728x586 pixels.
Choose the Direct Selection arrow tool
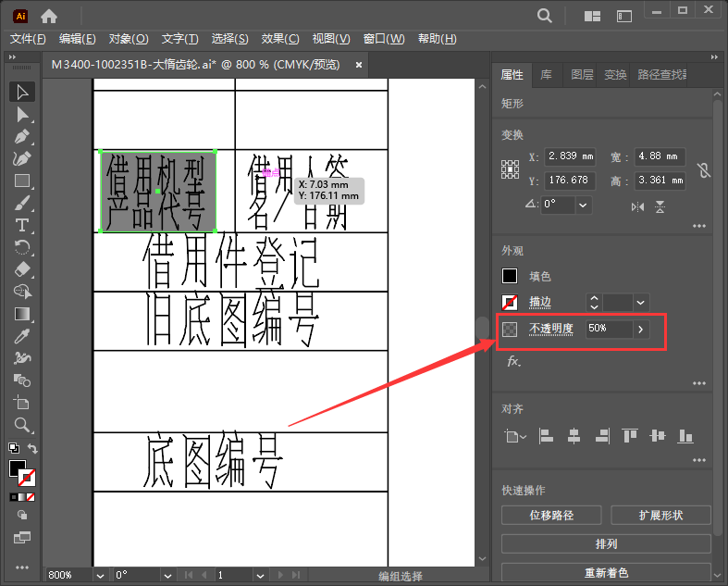[x=23, y=114]
